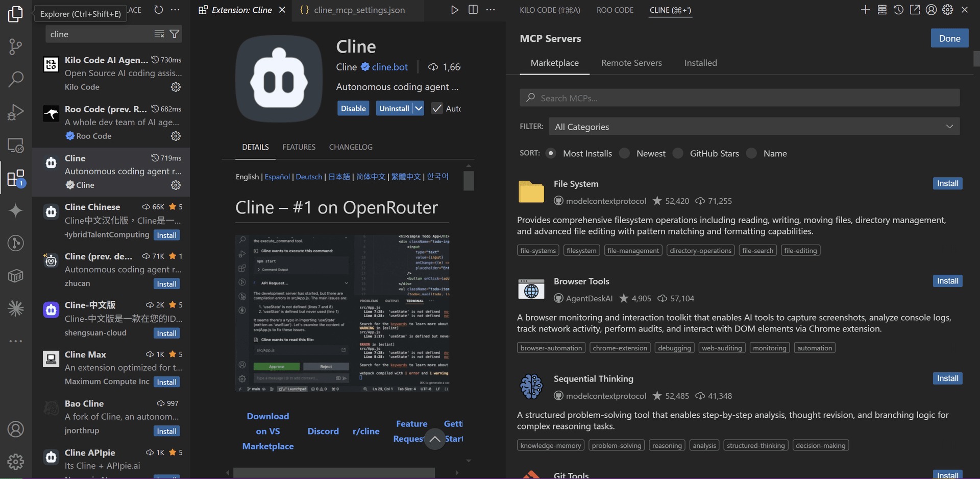Start a new Cline task plus icon
Image resolution: width=980 pixels, height=479 pixels.
point(865,10)
